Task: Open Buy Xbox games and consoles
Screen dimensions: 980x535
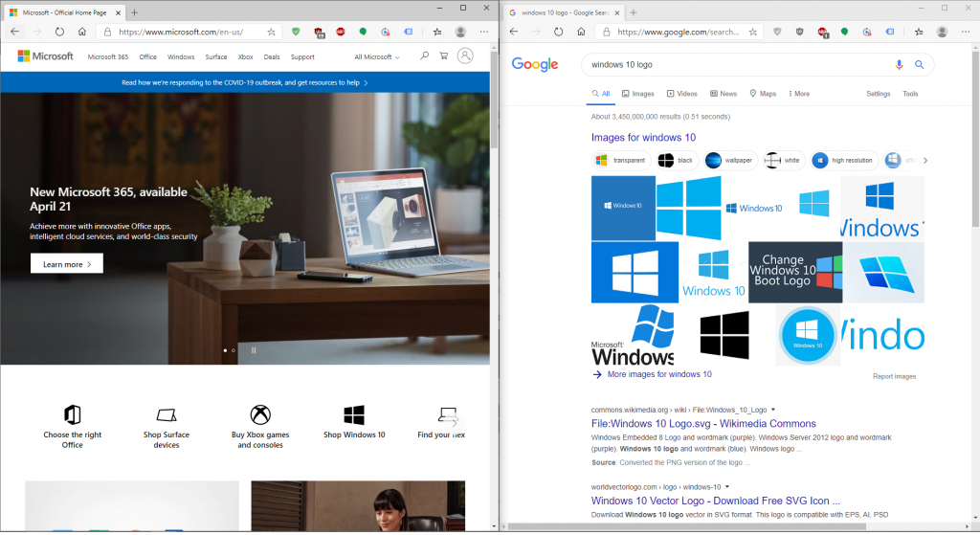Action: pos(260,427)
